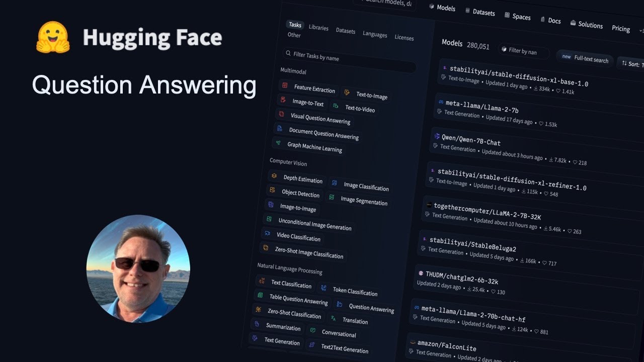Viewport: 644px width, 362px height.
Task: Select the Summarization task
Action: tap(278, 326)
